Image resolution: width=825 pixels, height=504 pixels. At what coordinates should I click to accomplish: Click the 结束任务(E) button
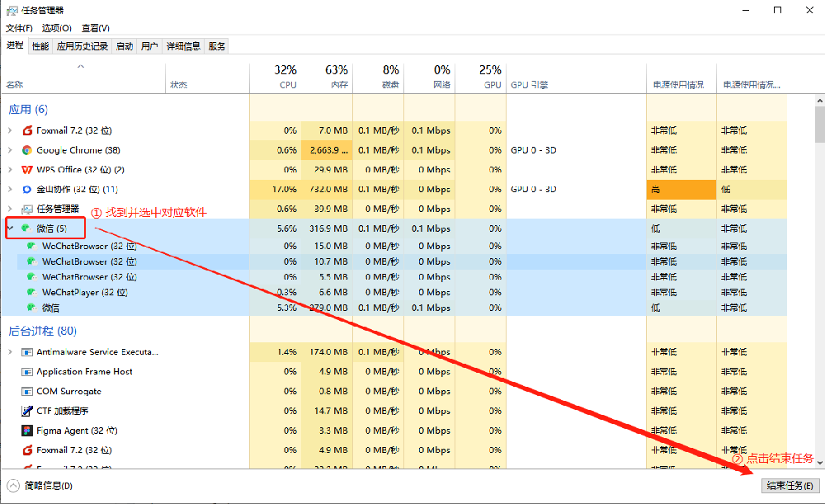click(790, 486)
